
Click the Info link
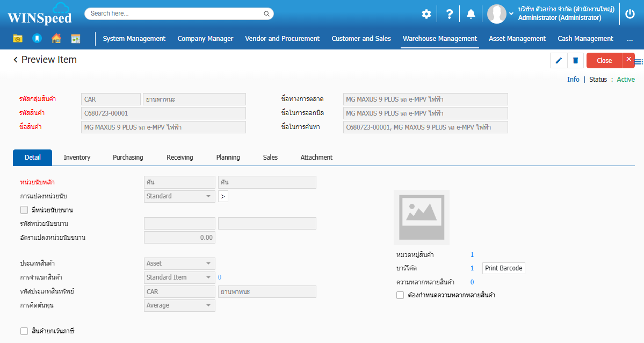[x=573, y=80]
